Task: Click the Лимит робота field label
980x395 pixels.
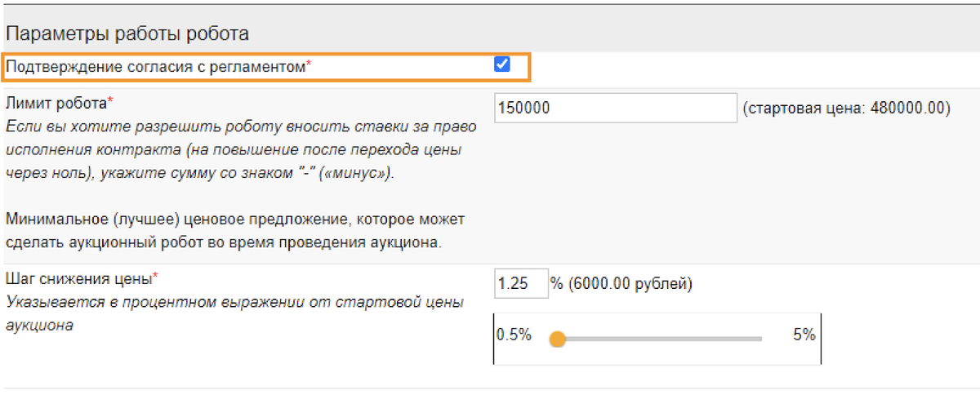Action: click(x=56, y=104)
